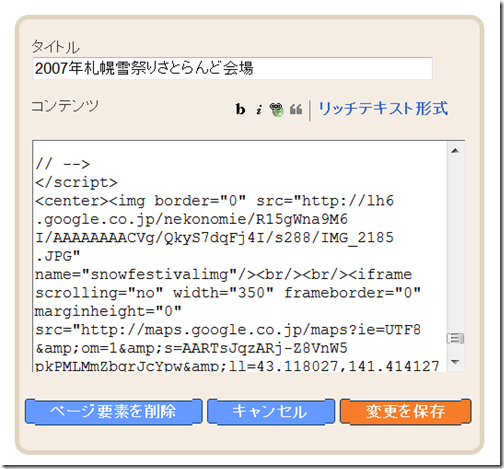The height and width of the screenshot is (469, 504).
Task: Click the キャンセル button
Action: 271,412
